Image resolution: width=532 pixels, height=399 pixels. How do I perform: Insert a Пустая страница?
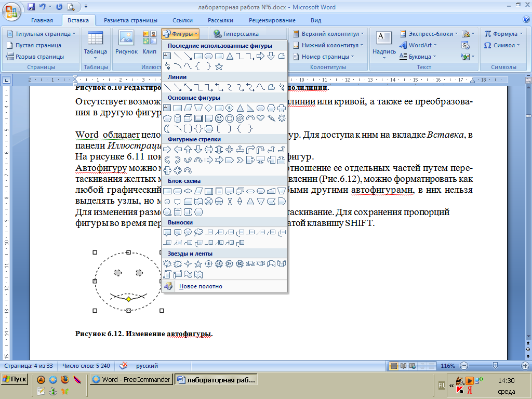pos(34,45)
